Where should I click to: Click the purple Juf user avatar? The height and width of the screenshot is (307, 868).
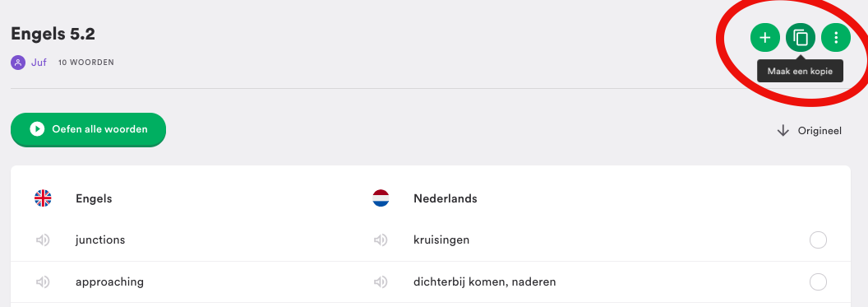tap(18, 62)
